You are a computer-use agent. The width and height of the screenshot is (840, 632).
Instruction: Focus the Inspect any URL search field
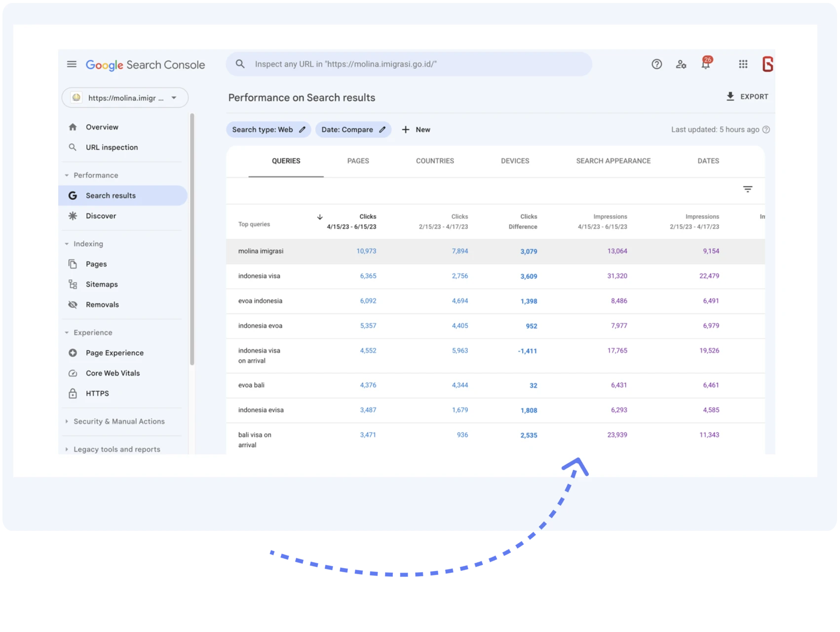pos(409,64)
